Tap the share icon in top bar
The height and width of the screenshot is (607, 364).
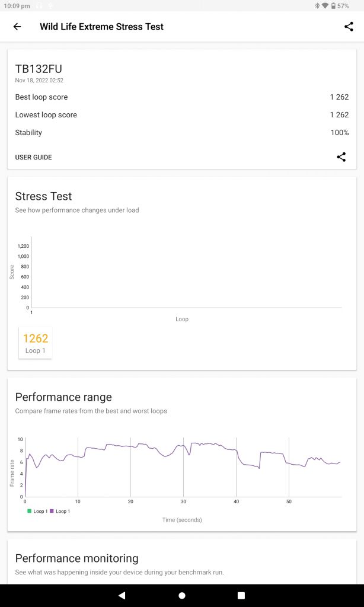(x=349, y=27)
